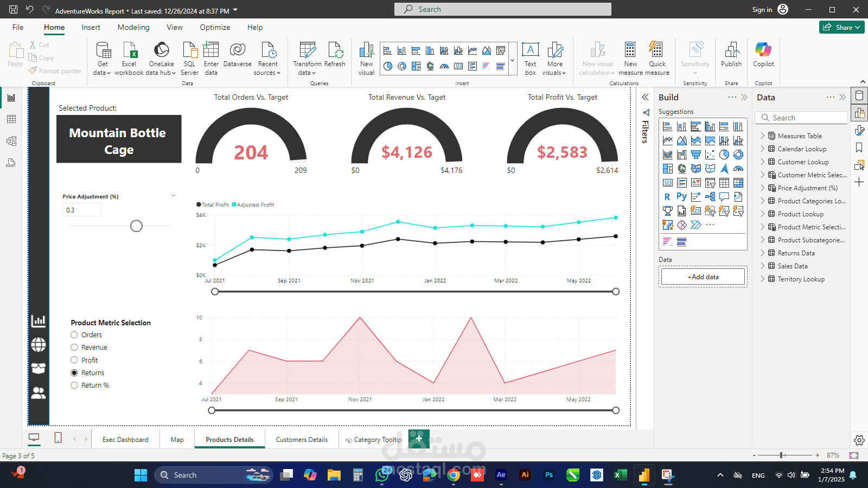
Task: Switch to Exec Dashboard page
Action: tap(125, 440)
